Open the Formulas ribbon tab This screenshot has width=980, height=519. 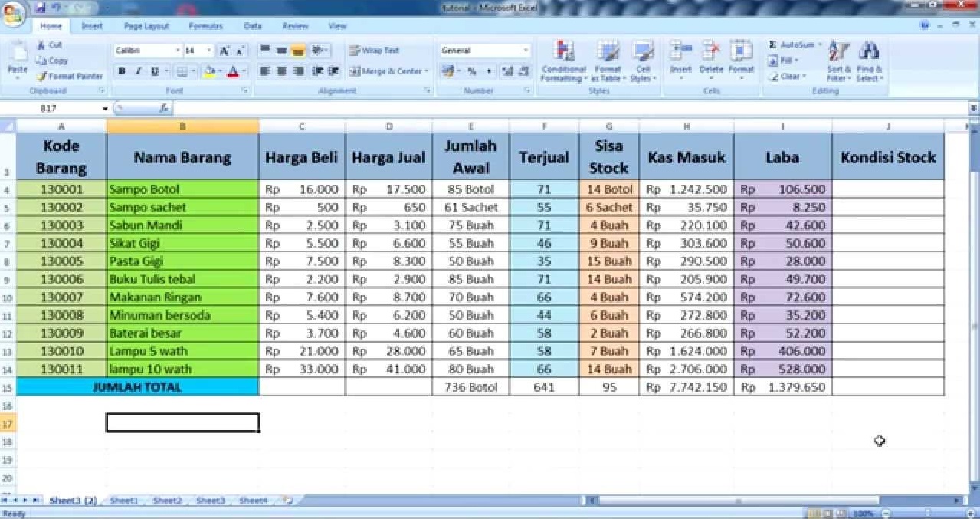[x=205, y=26]
